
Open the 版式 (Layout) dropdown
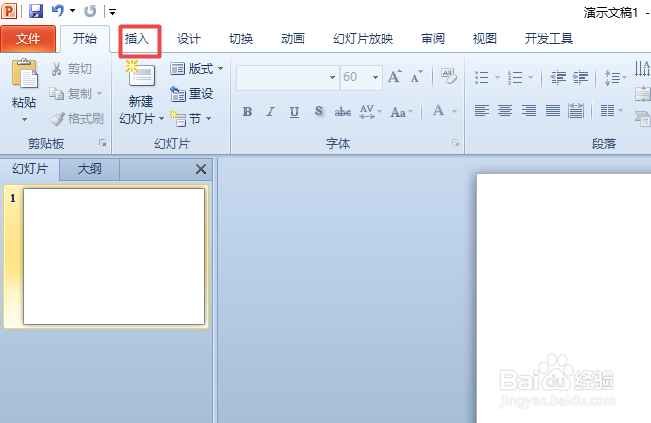[196, 69]
